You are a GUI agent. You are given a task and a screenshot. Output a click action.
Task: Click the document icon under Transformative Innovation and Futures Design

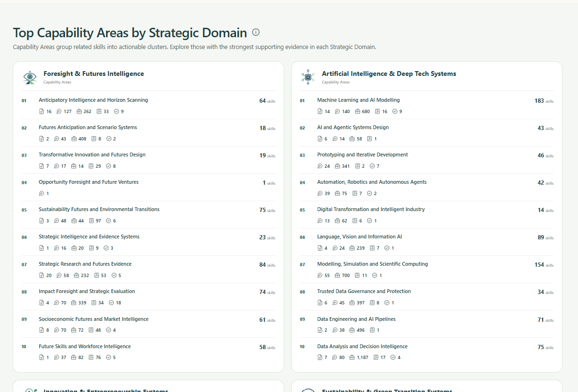tap(41, 166)
